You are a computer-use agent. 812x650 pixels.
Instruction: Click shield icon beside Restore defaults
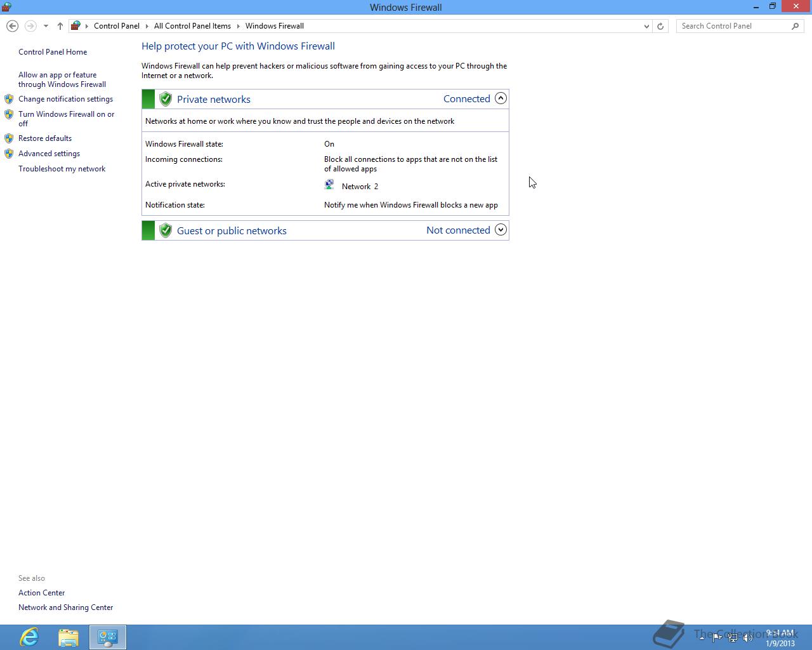9,138
